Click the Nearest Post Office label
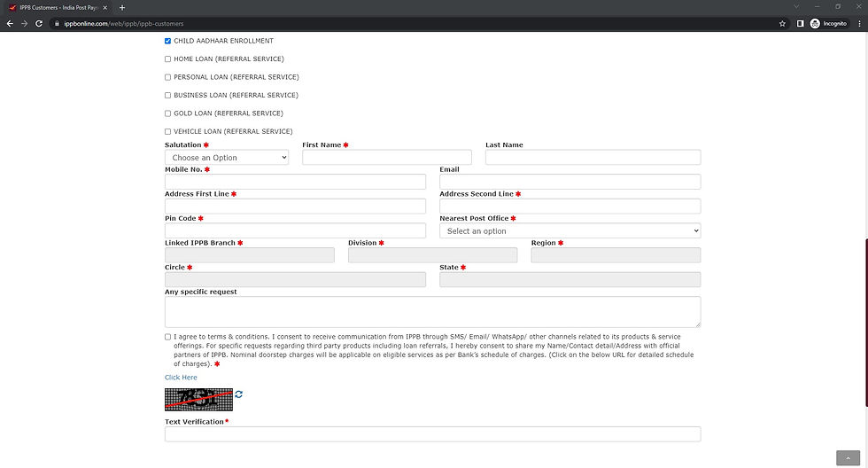 point(474,218)
